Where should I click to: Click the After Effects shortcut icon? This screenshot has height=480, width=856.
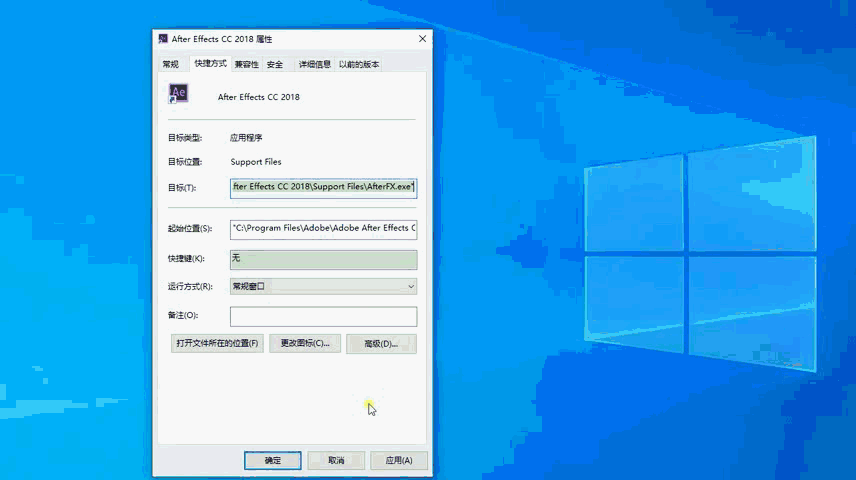click(x=178, y=93)
